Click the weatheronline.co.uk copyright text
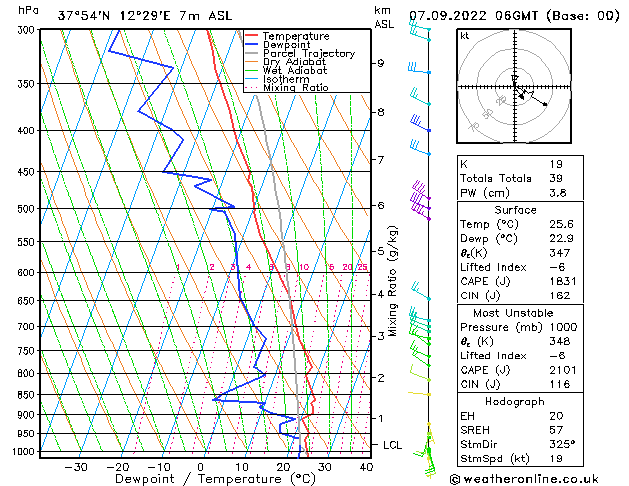The image size is (629, 486). [524, 479]
